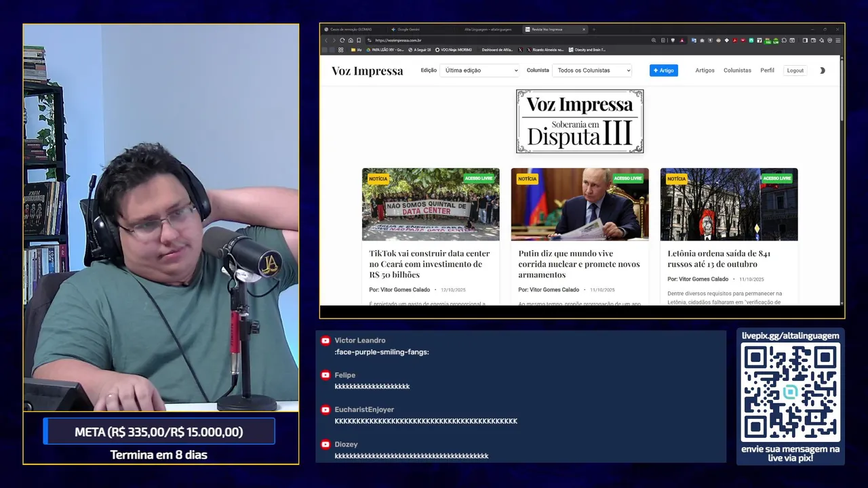Click NOTÍCIA tag on TikTok article
The image size is (868, 488).
pos(378,179)
